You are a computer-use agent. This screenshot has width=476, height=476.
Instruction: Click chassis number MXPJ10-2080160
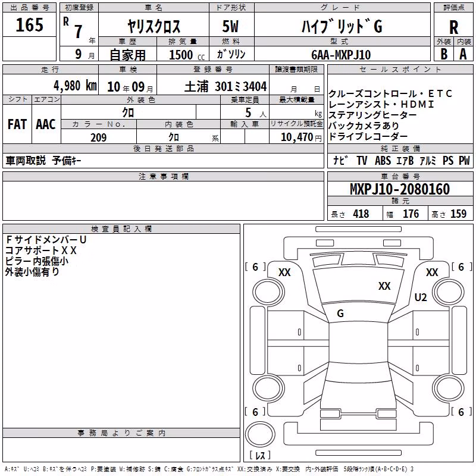click(x=400, y=189)
